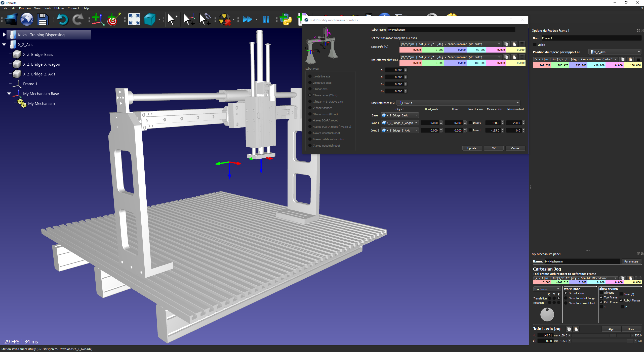This screenshot has height=352, width=644.
Task: Click the Check collisions radiation icon
Action: [x=224, y=19]
